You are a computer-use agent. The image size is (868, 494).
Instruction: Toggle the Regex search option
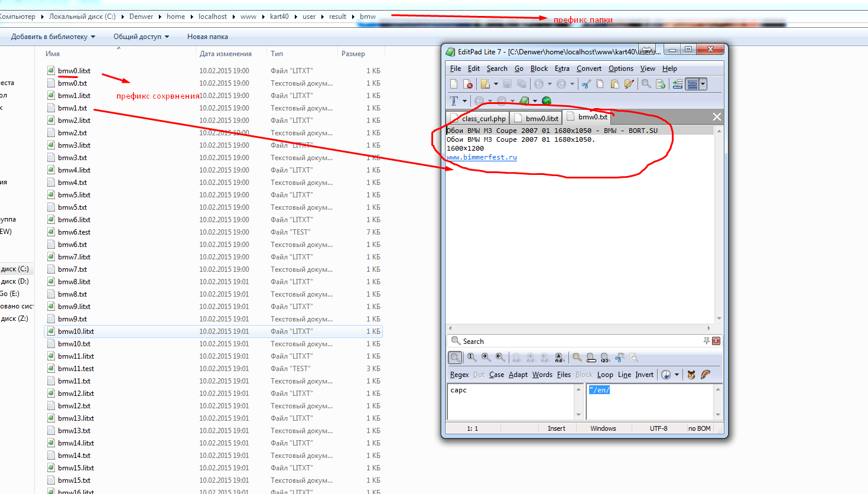[x=459, y=375]
